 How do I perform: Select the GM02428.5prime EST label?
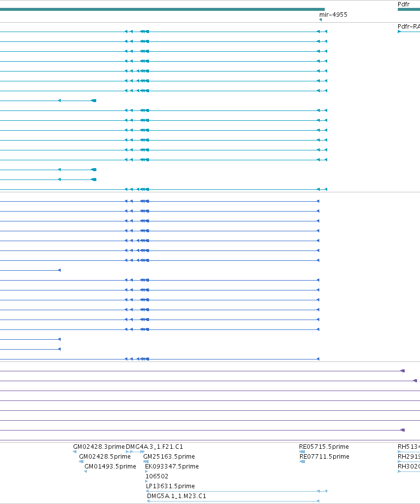(x=105, y=457)
